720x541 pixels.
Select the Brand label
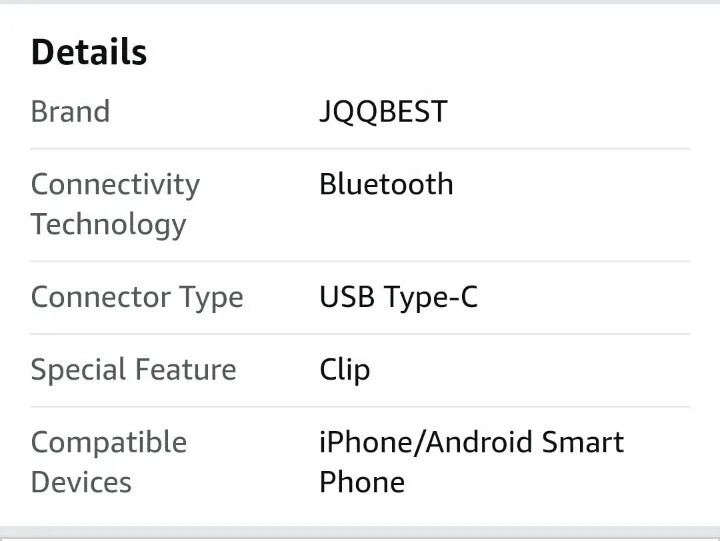click(x=70, y=111)
